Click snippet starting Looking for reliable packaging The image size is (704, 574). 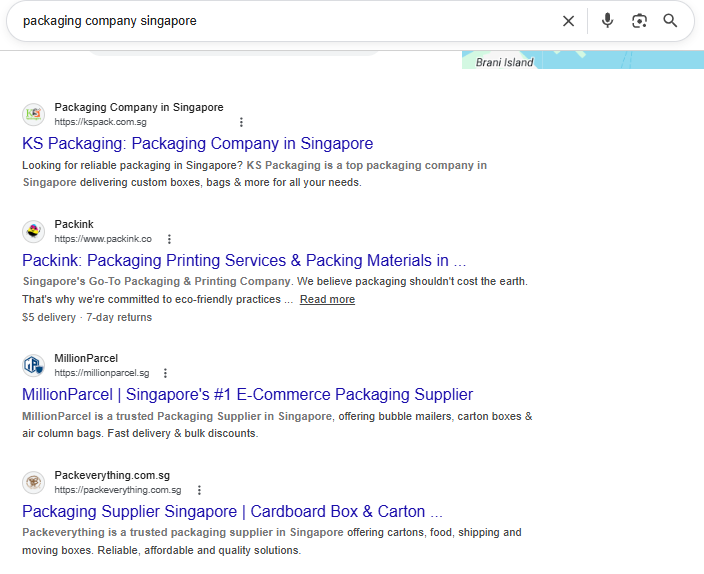(x=254, y=174)
